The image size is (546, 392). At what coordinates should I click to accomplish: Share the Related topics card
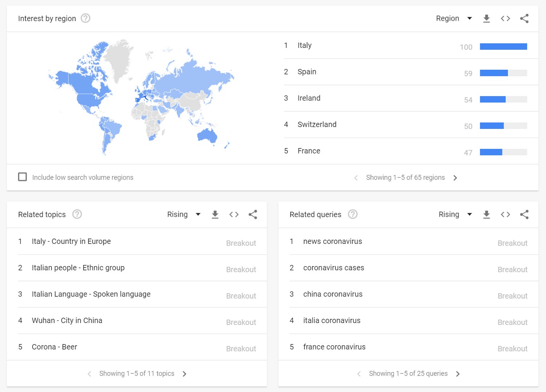[x=253, y=215]
